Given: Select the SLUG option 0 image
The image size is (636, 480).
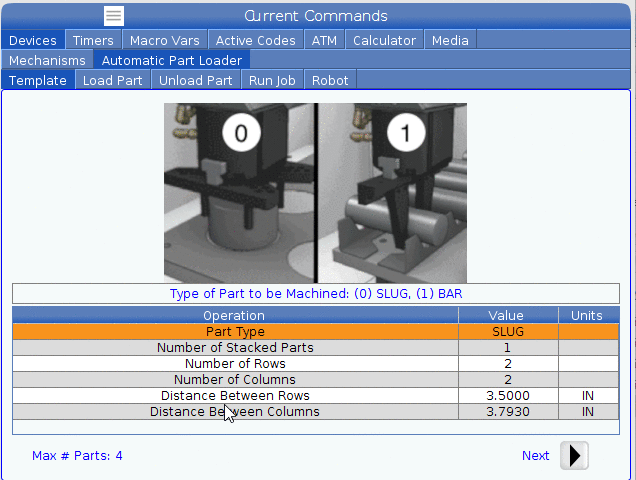Looking at the screenshot, I should [240, 192].
